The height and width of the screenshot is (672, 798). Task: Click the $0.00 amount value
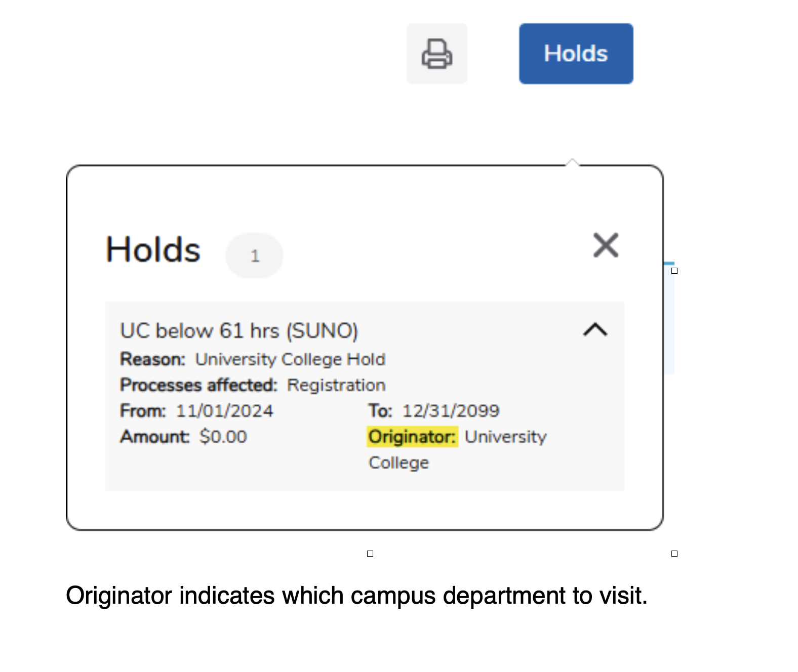coord(223,437)
